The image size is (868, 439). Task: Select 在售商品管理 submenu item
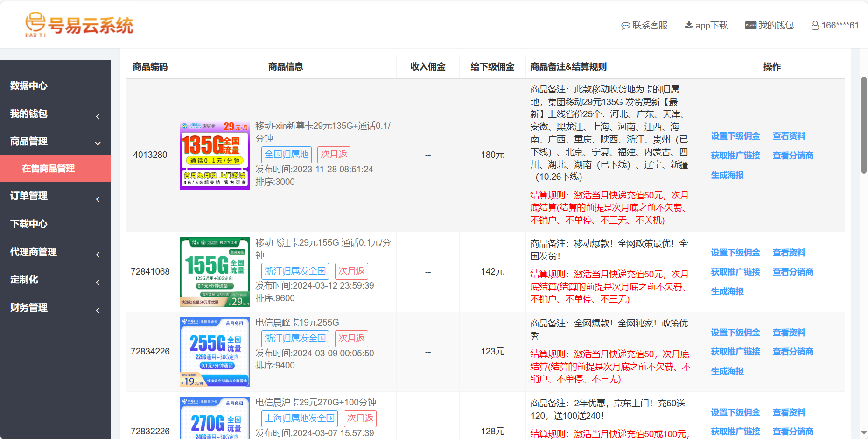point(56,169)
